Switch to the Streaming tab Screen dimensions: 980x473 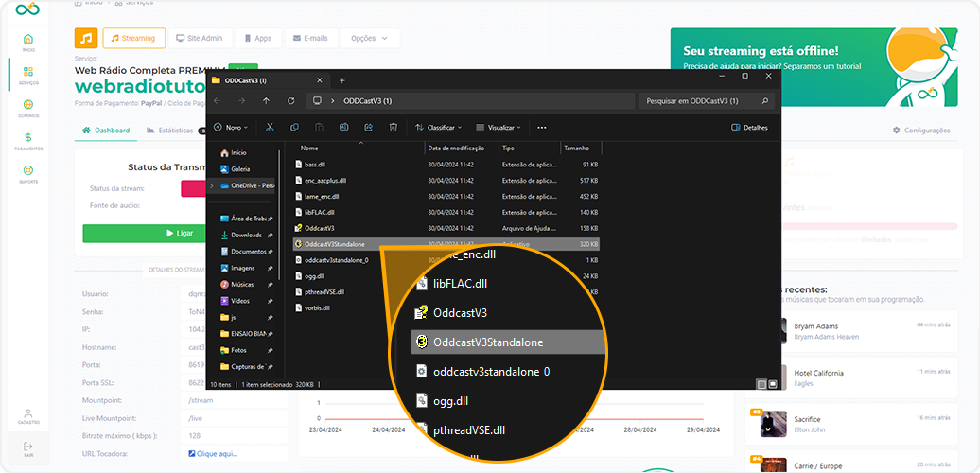click(x=133, y=38)
